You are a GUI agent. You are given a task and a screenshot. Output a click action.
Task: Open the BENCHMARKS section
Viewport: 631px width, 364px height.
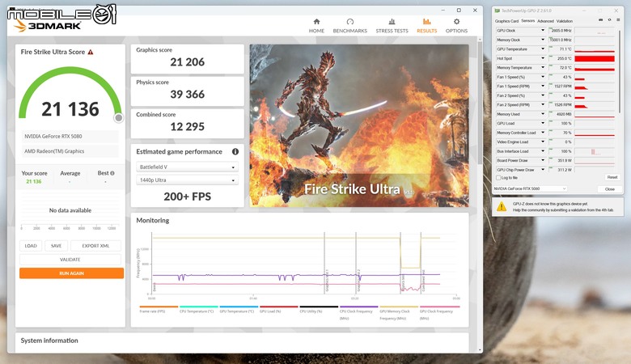[349, 26]
